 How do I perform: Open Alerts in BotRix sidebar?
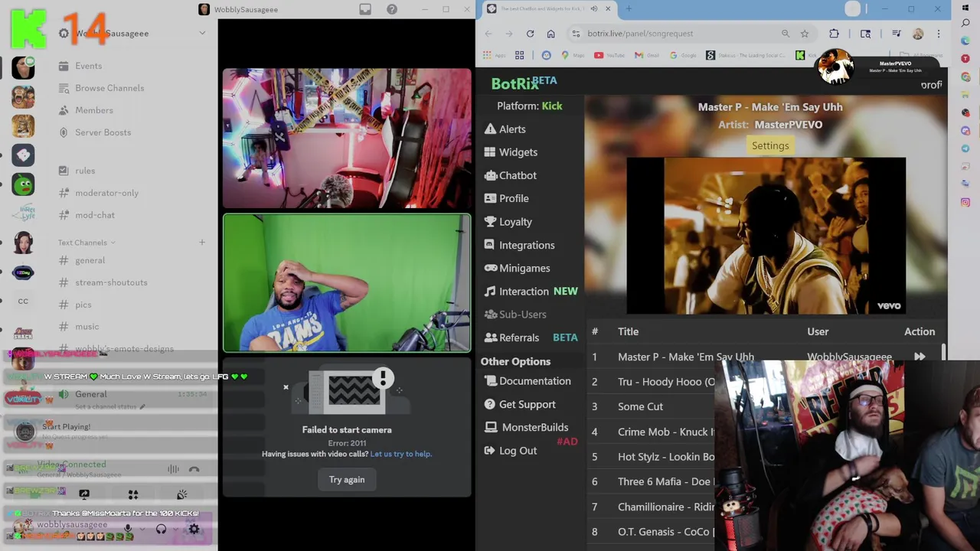coord(505,129)
